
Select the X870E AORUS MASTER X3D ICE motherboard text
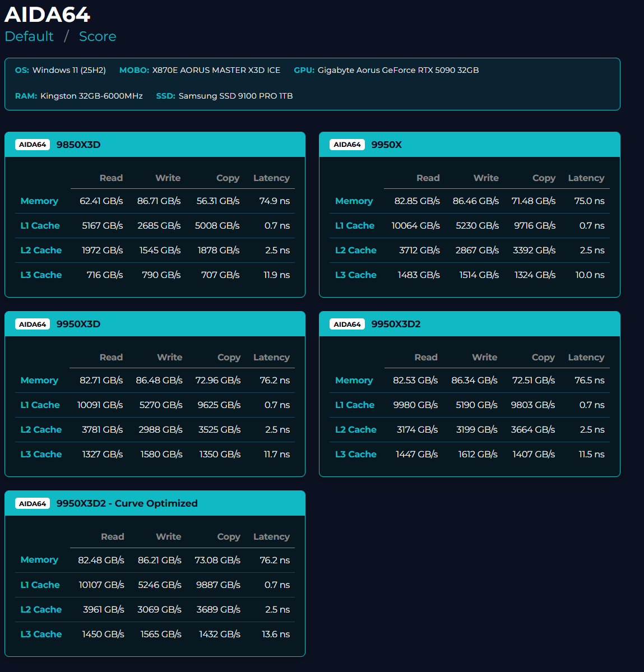[x=216, y=70]
